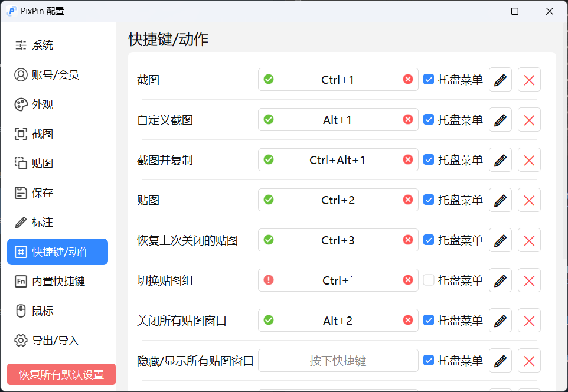Viewport: 568px width, 392px height.
Task: Uncheck 托盘菜单 for the 截图 action
Action: (428, 79)
